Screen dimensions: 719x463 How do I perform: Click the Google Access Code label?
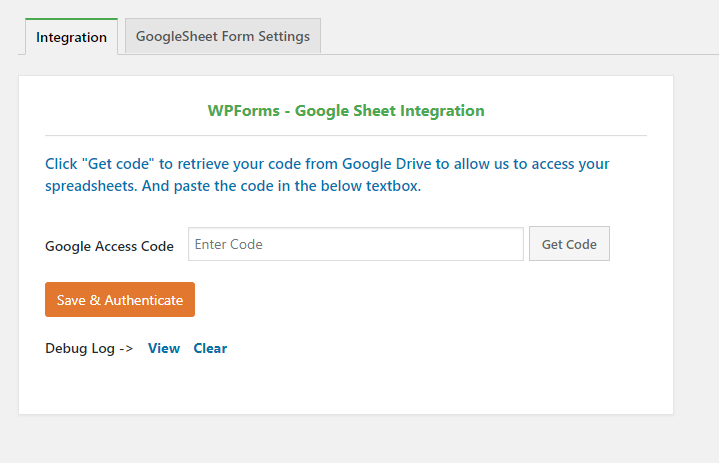coord(109,245)
